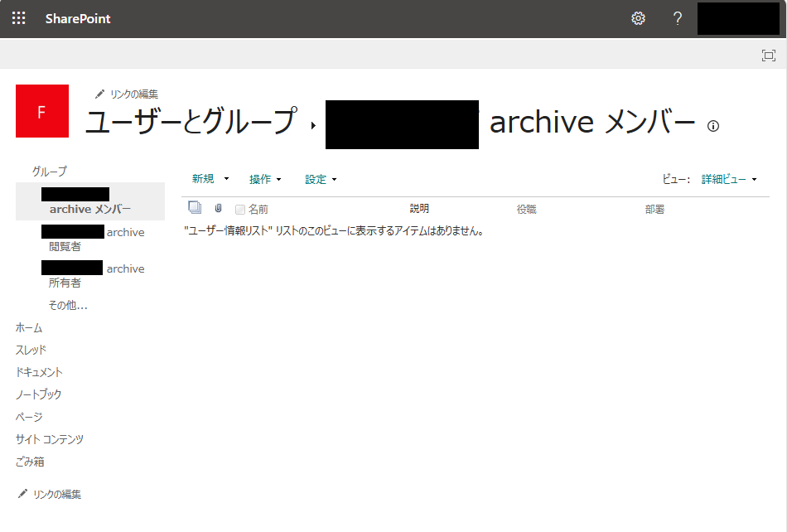This screenshot has width=787, height=532.
Task: Click the attachment paperclip column icon
Action: click(x=219, y=208)
